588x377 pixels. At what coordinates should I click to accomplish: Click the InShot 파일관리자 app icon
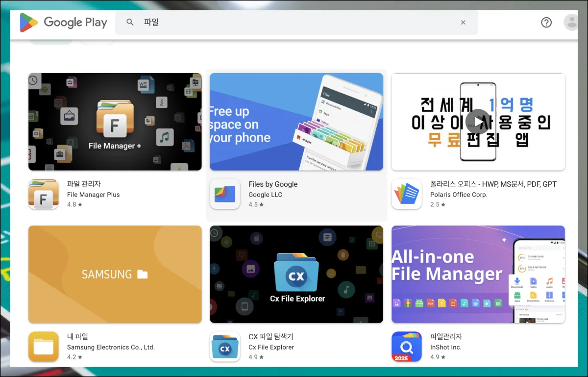(407, 347)
